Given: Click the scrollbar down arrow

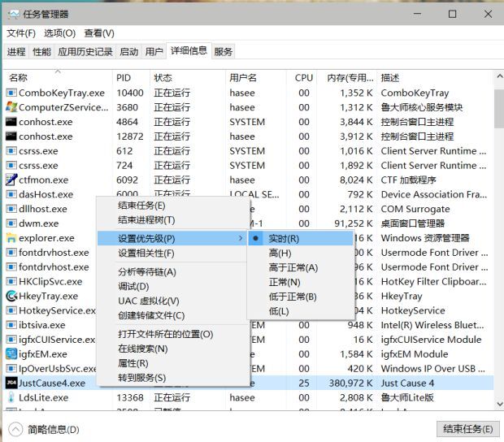Looking at the screenshot, I should point(499,404).
